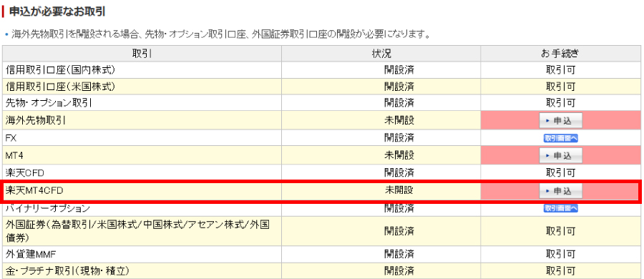Viewport: 644px width, 279px height.
Task: Click 楽天CFD row label
Action: [x=25, y=172]
